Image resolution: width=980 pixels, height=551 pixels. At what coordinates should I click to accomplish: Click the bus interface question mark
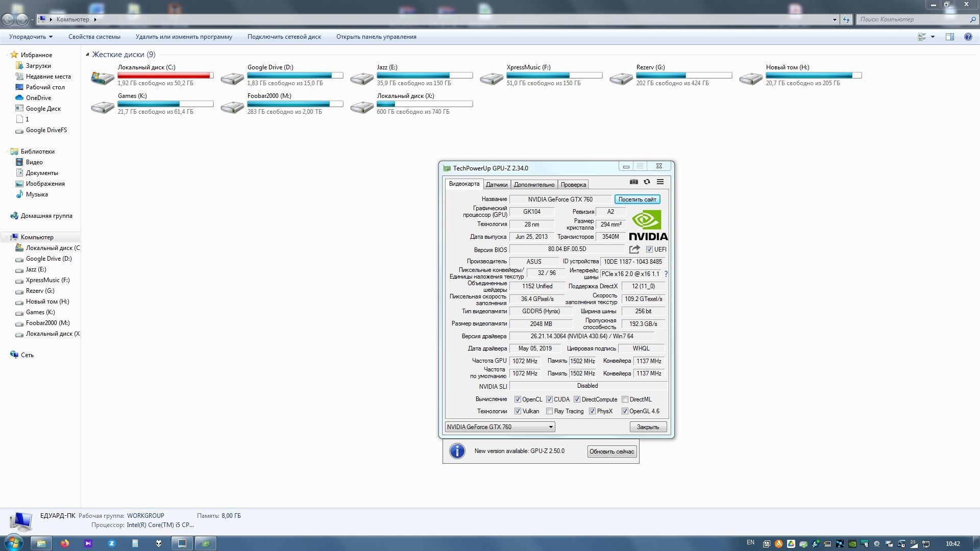click(666, 274)
